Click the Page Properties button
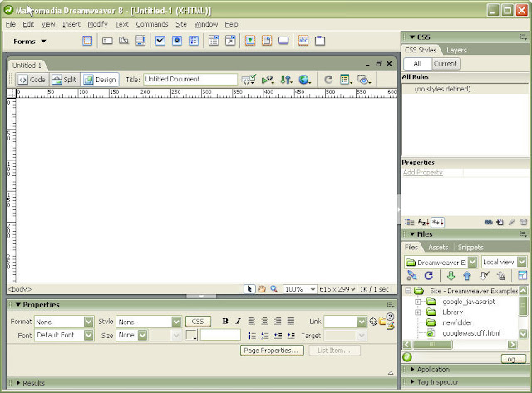This screenshot has height=393, width=532. (x=272, y=351)
